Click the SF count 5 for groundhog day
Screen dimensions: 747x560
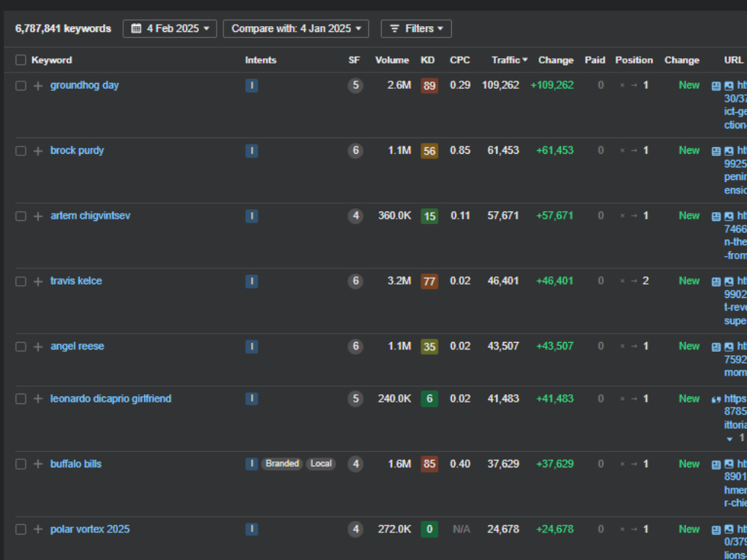[x=356, y=86]
